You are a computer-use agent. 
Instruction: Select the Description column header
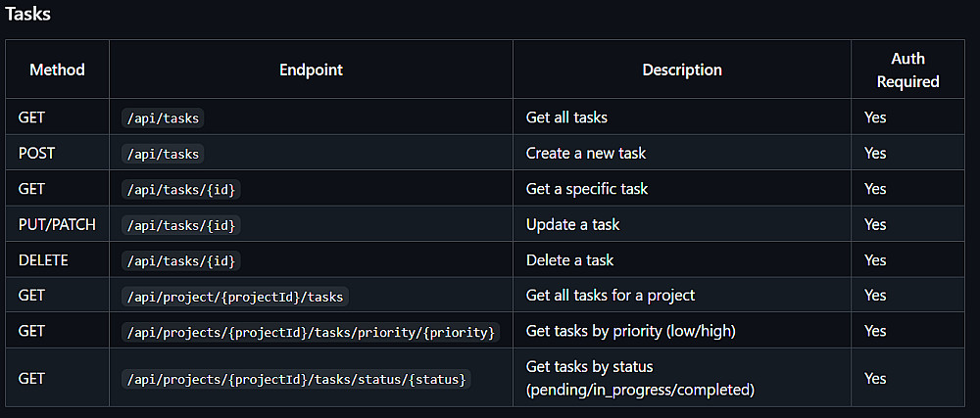[682, 70]
